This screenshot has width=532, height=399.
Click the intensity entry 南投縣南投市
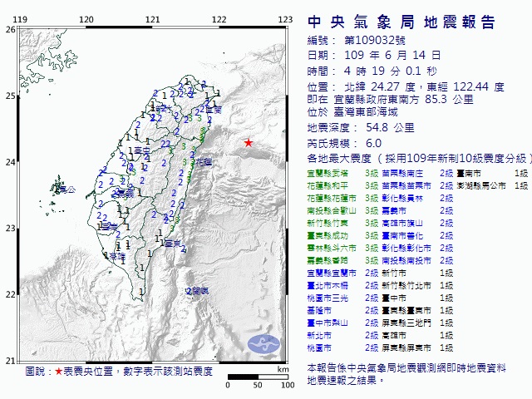(406, 260)
